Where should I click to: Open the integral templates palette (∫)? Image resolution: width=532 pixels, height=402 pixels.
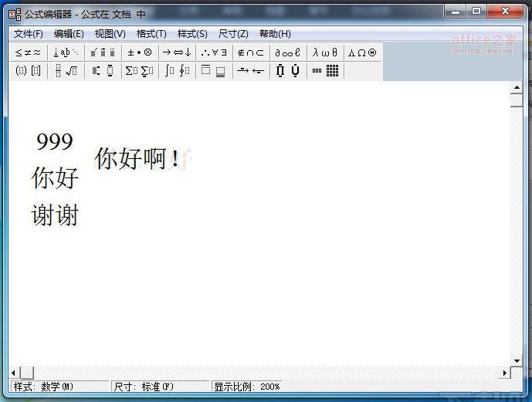tap(177, 70)
